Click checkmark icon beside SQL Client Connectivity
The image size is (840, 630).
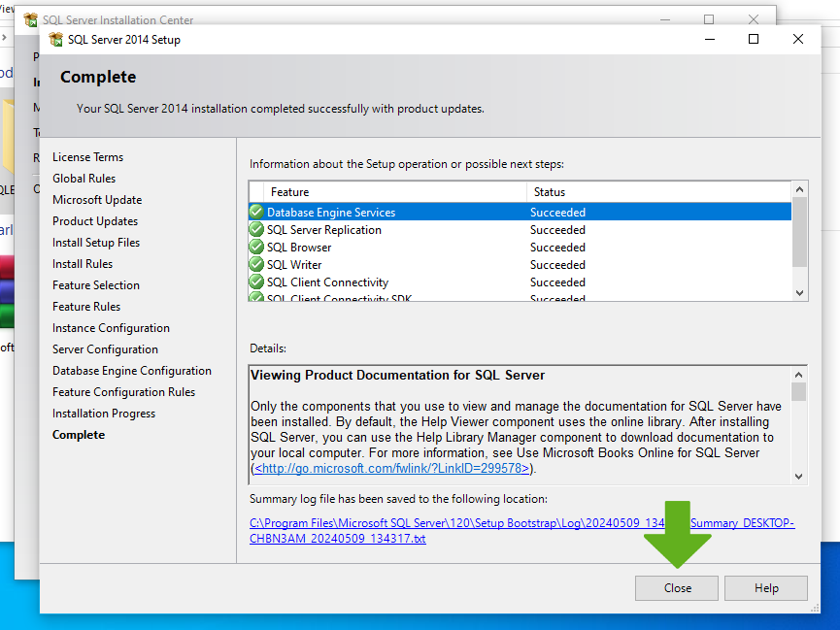pyautogui.click(x=256, y=282)
